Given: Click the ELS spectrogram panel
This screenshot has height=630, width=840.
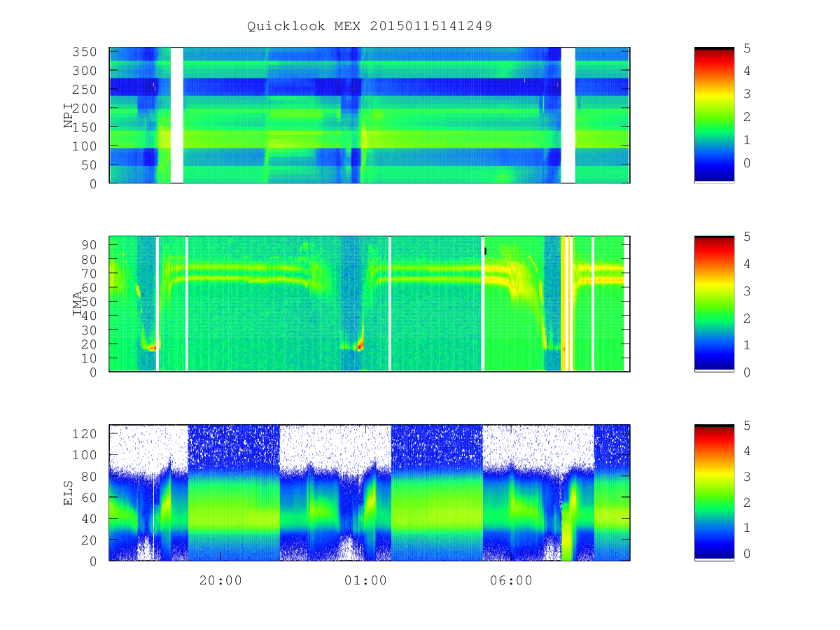Looking at the screenshot, I should click(x=370, y=493).
